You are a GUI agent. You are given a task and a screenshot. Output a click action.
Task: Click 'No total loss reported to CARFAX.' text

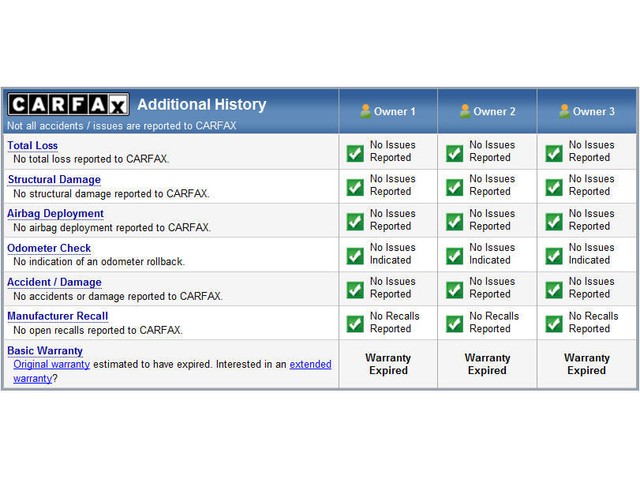click(x=91, y=159)
